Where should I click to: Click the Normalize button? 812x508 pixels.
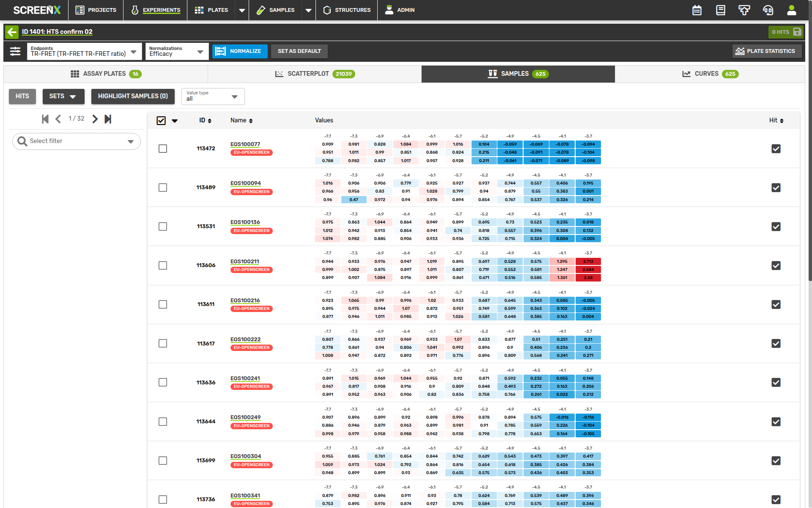click(x=239, y=51)
